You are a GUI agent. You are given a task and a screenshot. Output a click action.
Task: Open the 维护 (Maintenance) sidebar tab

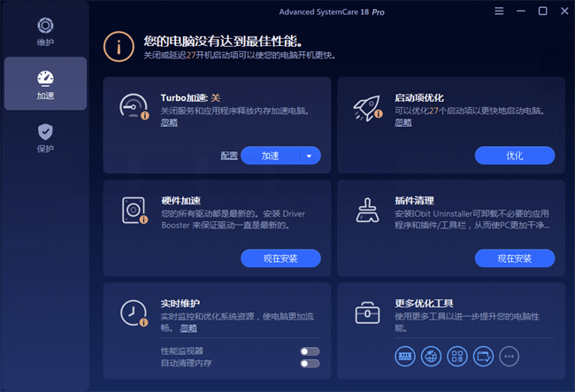coord(45,32)
